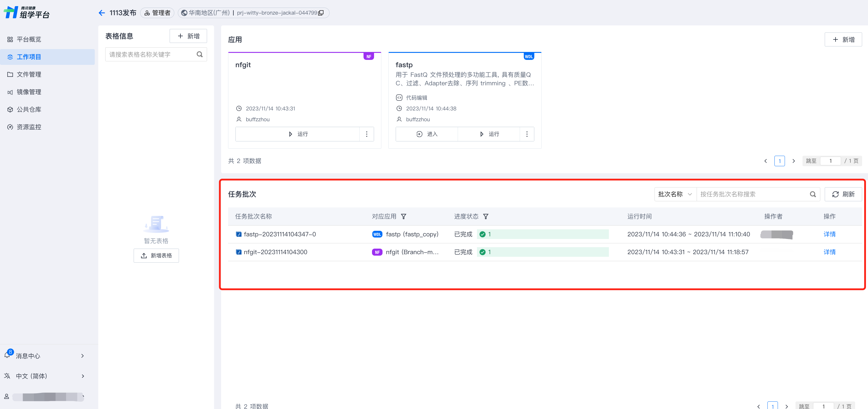Click the back arrow next to 1113发布
The width and height of the screenshot is (868, 409).
point(102,13)
